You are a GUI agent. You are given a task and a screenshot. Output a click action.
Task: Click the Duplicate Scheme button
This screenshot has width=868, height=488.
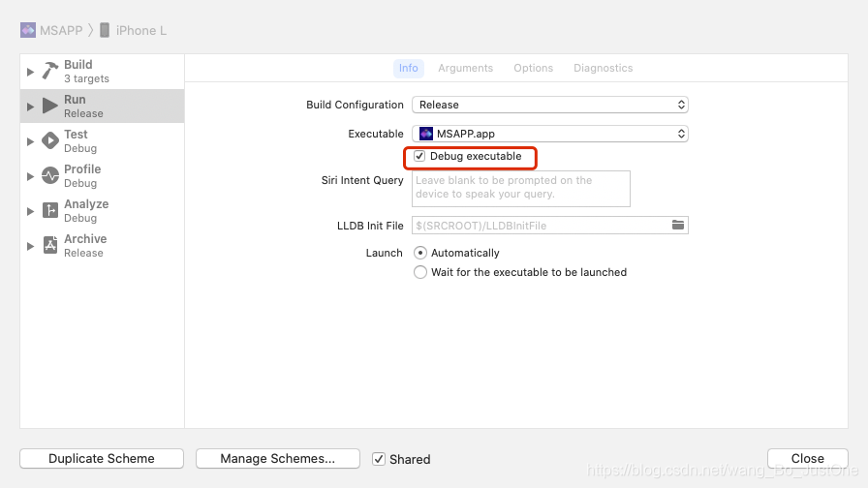tap(102, 459)
